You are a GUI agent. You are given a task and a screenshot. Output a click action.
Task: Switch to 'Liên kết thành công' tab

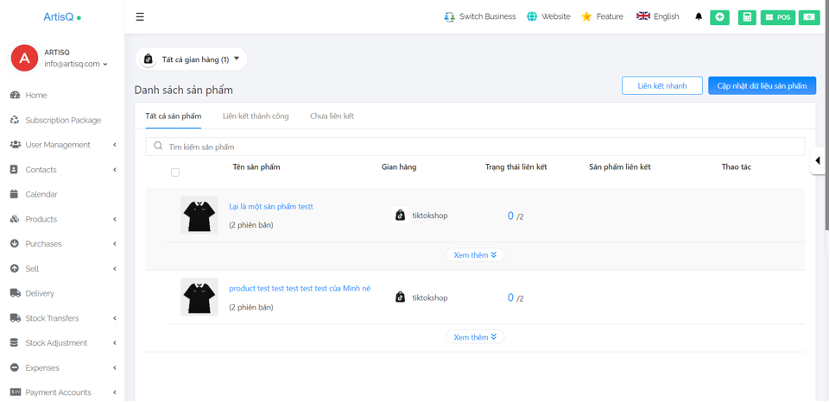[x=255, y=116]
